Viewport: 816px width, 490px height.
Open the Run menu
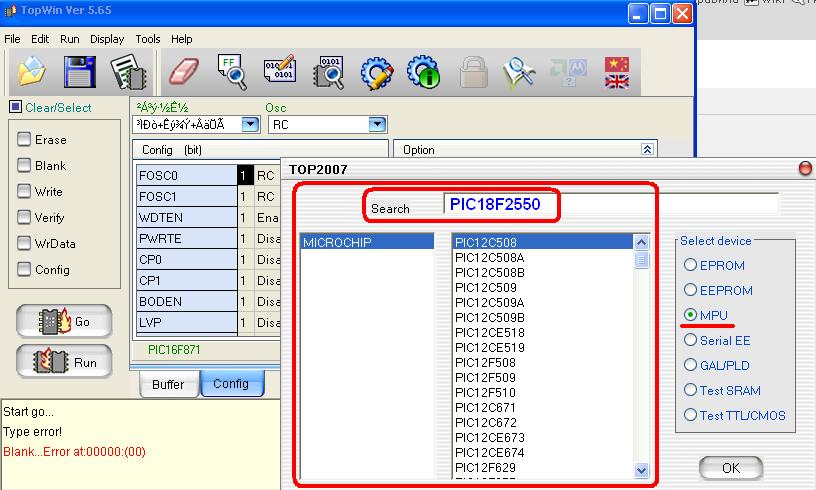[x=70, y=39]
